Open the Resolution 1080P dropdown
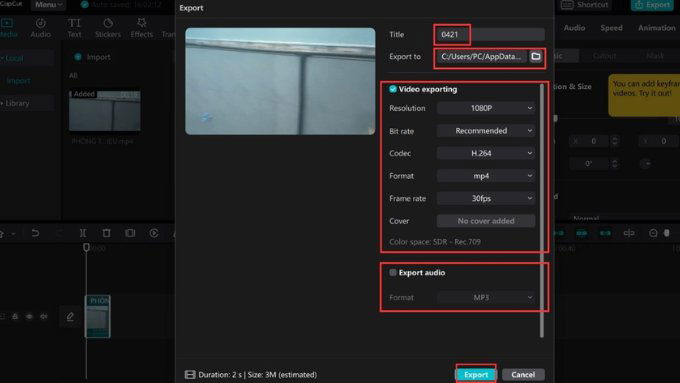This screenshot has width=680, height=383. point(486,108)
